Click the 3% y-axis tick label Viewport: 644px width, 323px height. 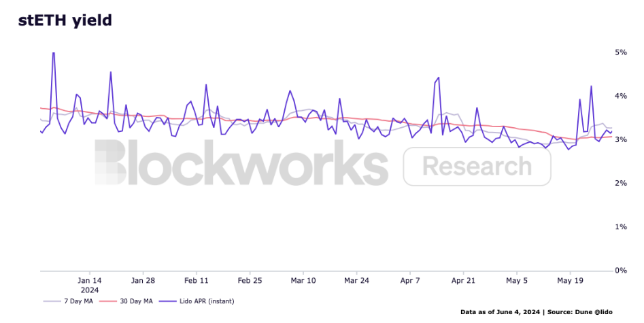pyautogui.click(x=621, y=139)
